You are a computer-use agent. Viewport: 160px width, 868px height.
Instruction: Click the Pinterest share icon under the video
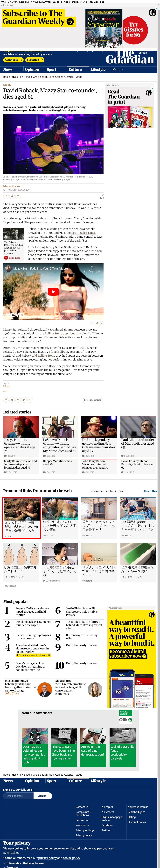[101, 323]
